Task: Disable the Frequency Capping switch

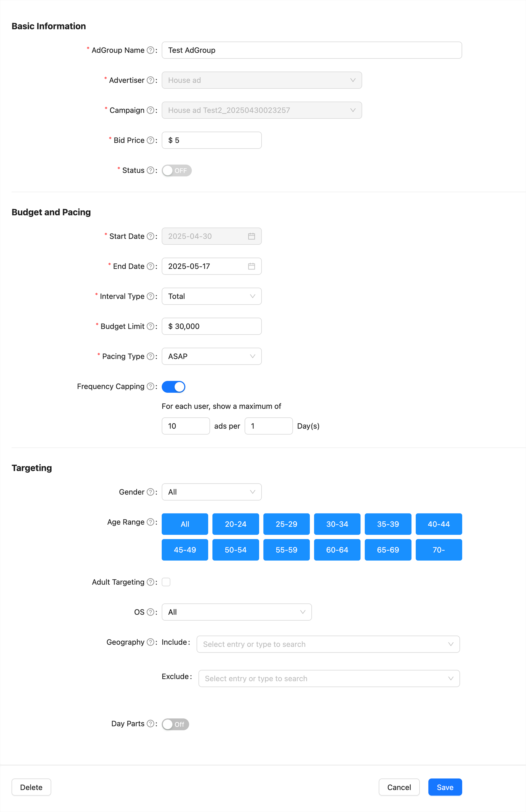Action: [x=173, y=387]
